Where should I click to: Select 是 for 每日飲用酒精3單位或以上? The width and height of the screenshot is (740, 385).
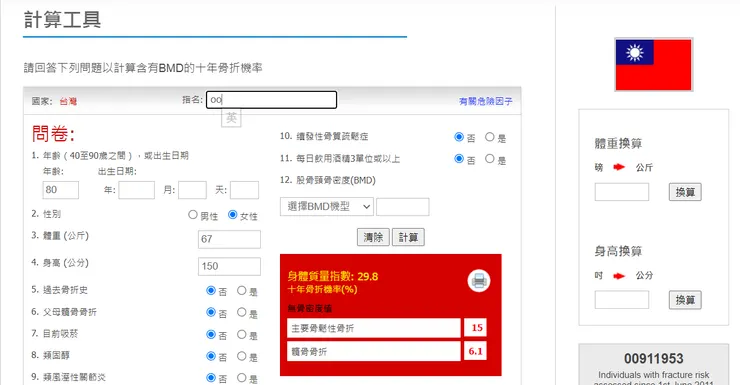(x=490, y=159)
